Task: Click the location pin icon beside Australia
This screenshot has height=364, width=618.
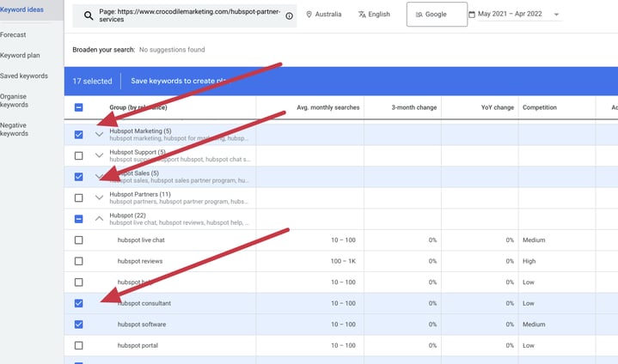Action: click(x=309, y=15)
